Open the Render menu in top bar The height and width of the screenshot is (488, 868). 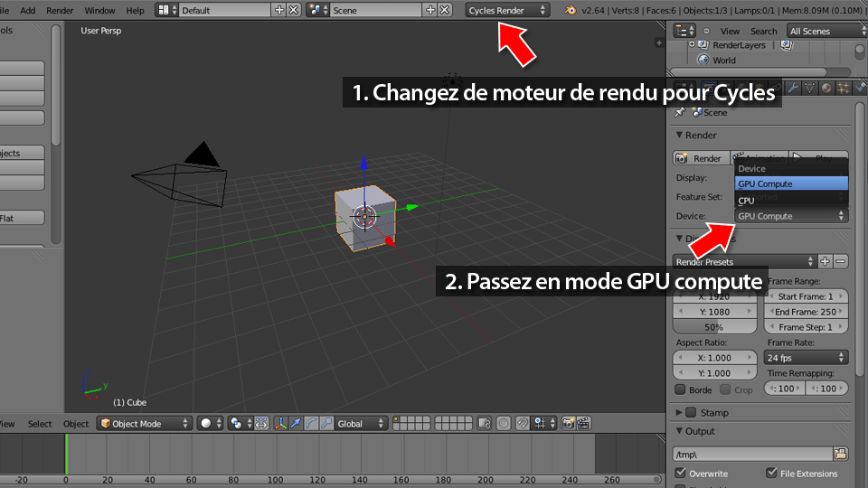[60, 10]
